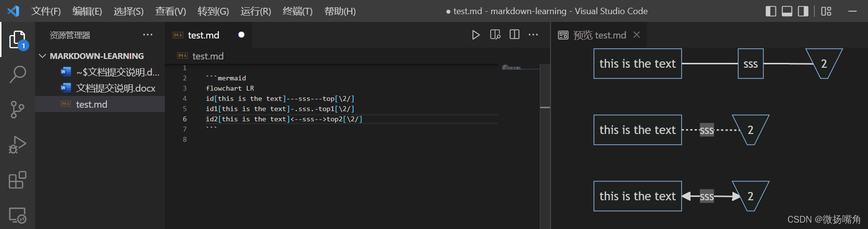Open the Source Control view
Image resolution: width=868 pixels, height=229 pixels.
(x=18, y=110)
